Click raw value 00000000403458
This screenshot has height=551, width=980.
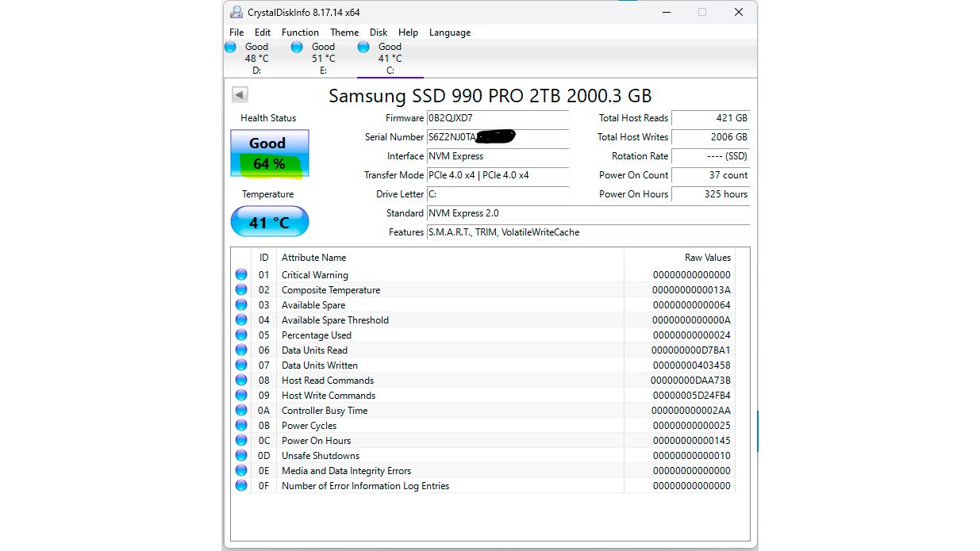point(691,365)
